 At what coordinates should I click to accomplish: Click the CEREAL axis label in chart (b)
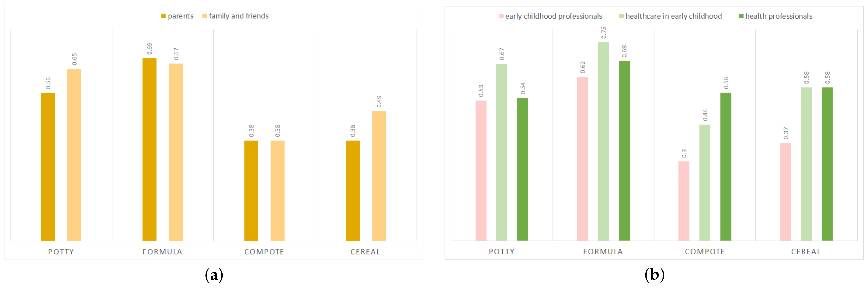806,252
